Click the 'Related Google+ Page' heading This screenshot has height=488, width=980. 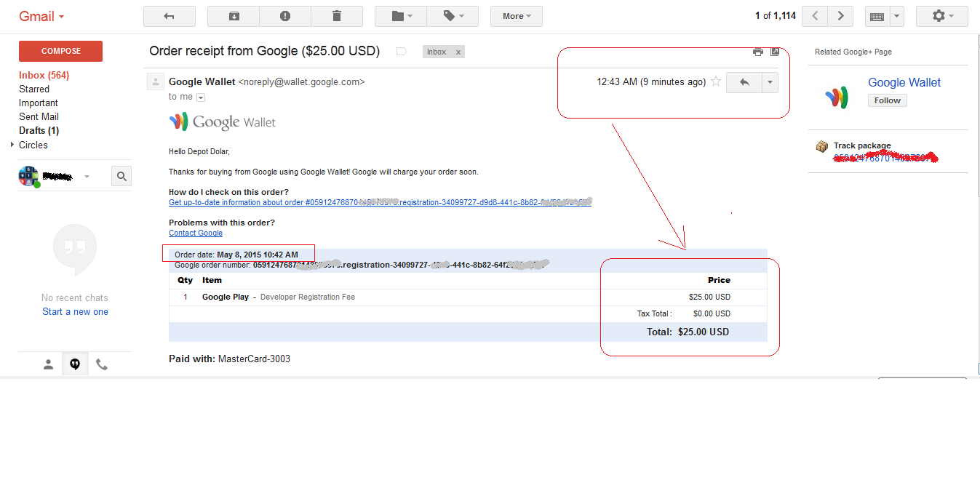click(x=853, y=52)
